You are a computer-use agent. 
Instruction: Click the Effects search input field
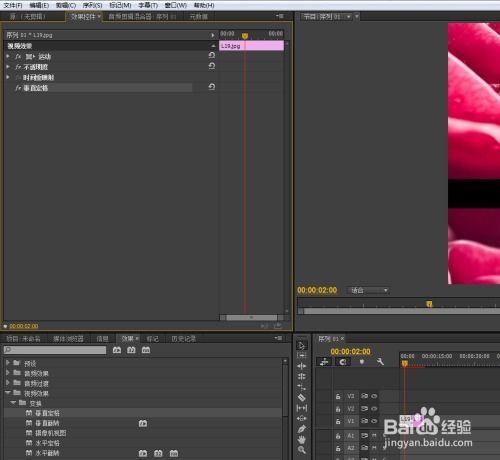tap(55, 350)
